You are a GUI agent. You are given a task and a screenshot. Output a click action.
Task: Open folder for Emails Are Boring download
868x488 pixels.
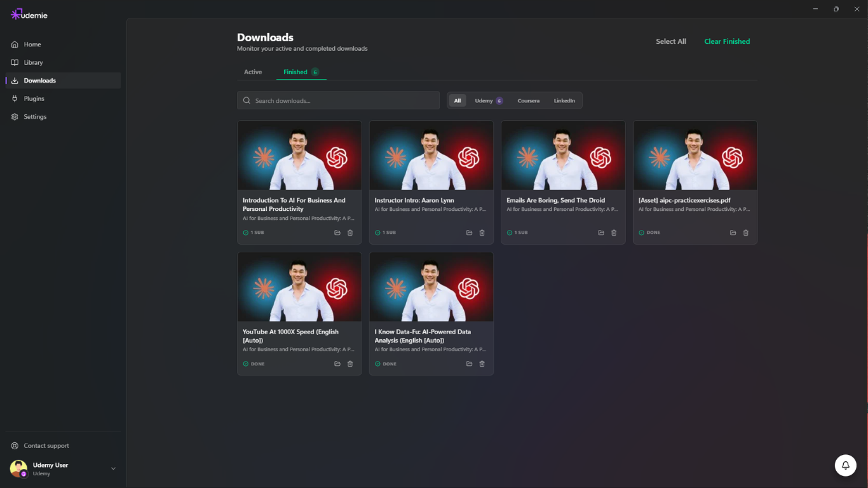point(601,233)
